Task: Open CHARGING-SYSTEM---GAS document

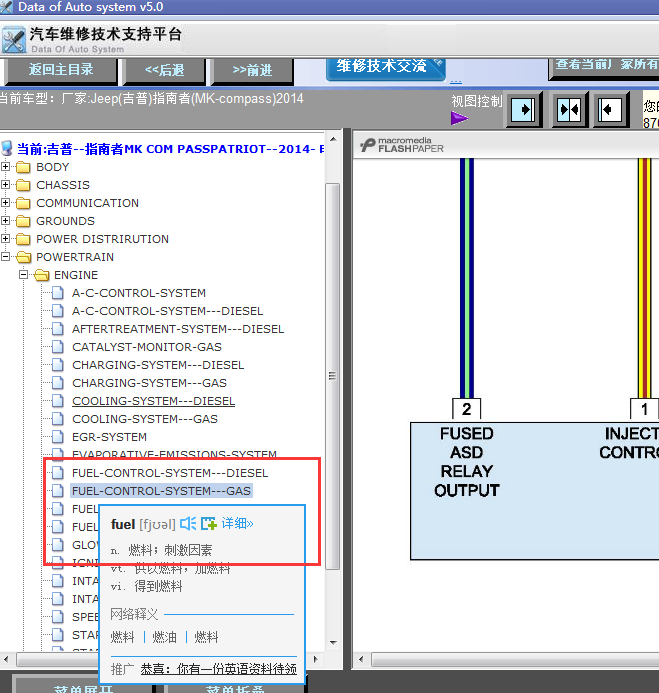Action: tap(149, 383)
